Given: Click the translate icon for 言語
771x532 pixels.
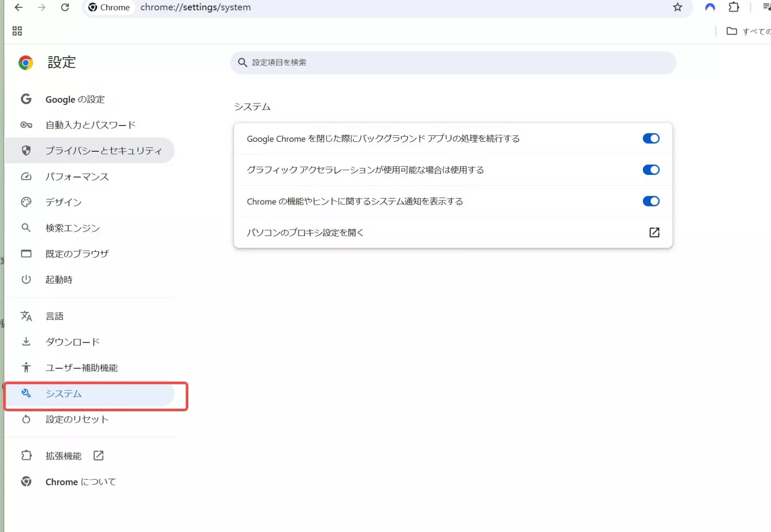Looking at the screenshot, I should tap(26, 316).
